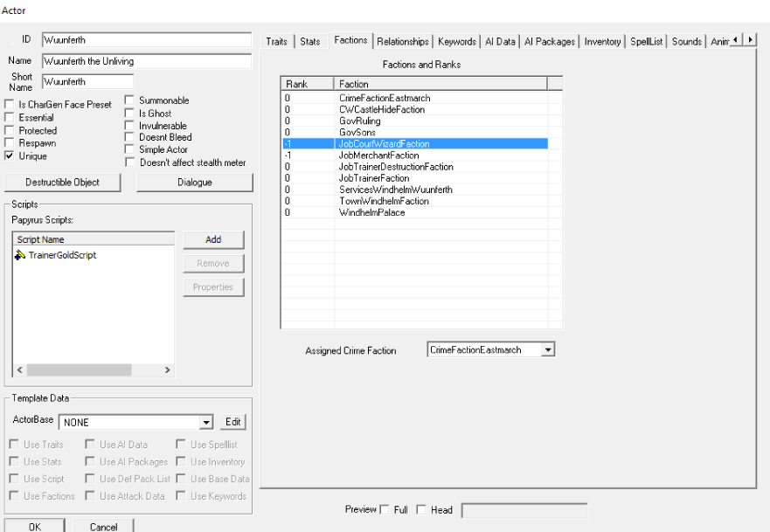
Task: Tick the Protected checkbox
Action: 9,130
